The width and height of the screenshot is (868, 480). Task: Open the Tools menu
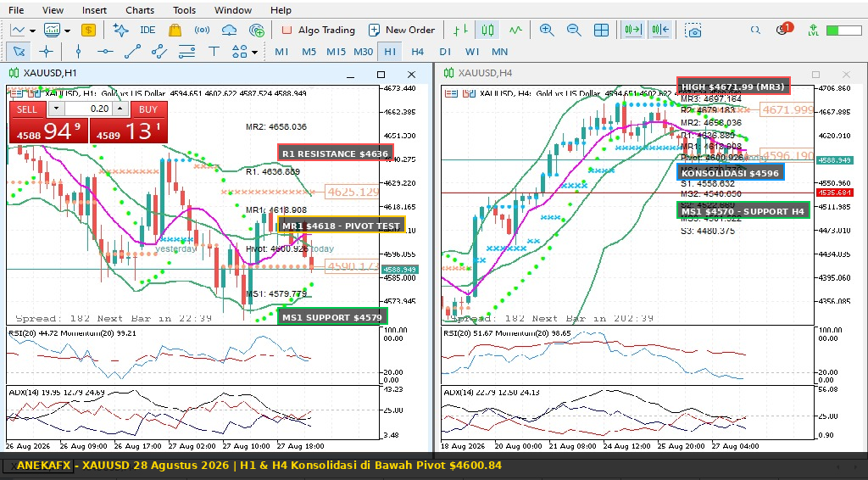pos(184,10)
